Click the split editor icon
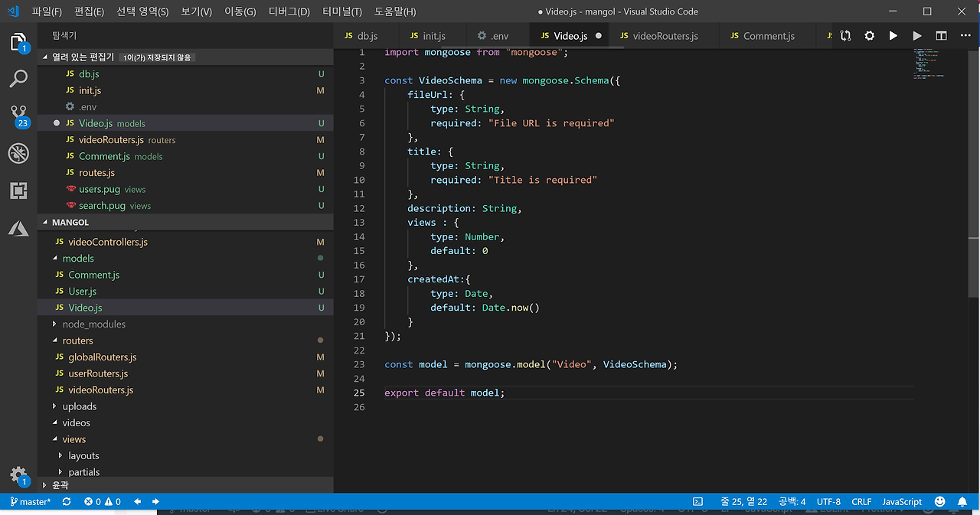Screen dimensions: 980x515 [x=941, y=36]
